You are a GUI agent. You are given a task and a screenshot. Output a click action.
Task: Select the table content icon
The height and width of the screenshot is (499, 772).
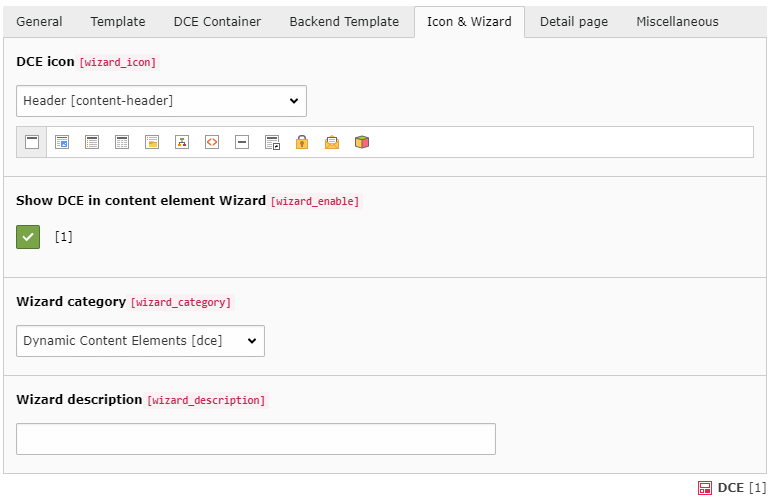[122, 142]
